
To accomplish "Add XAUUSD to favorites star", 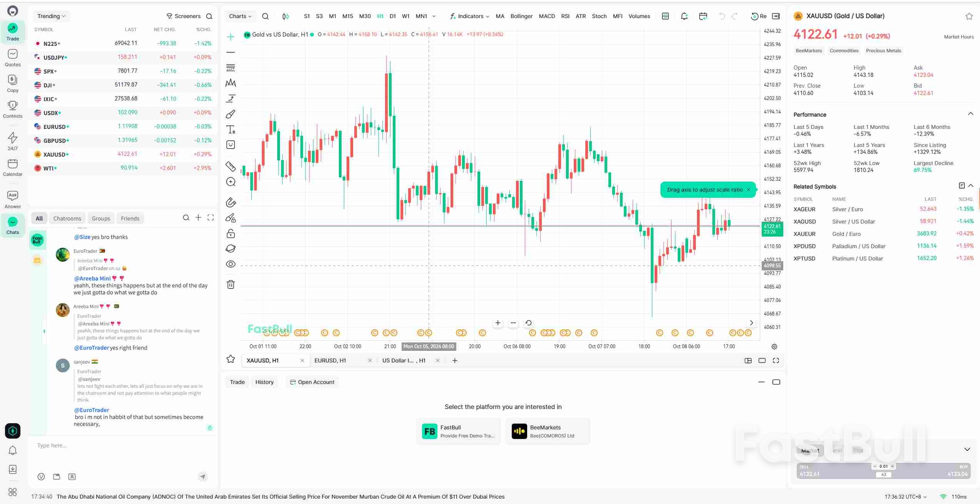I will click(969, 16).
